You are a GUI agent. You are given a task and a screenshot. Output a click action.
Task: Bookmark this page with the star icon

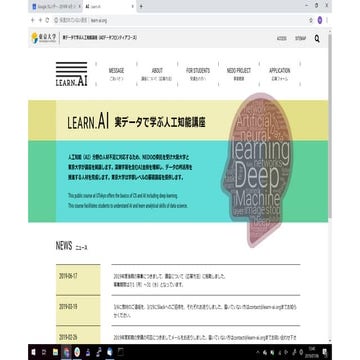pos(311,20)
